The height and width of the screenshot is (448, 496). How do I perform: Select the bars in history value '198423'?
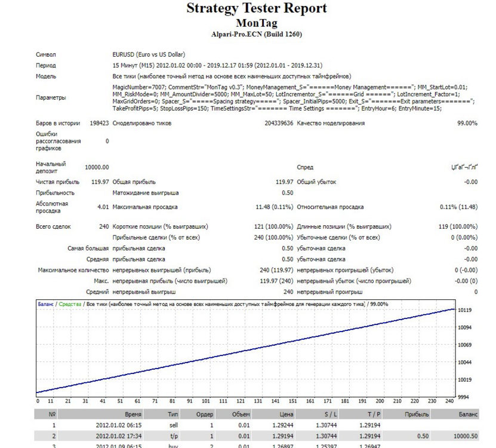[99, 123]
